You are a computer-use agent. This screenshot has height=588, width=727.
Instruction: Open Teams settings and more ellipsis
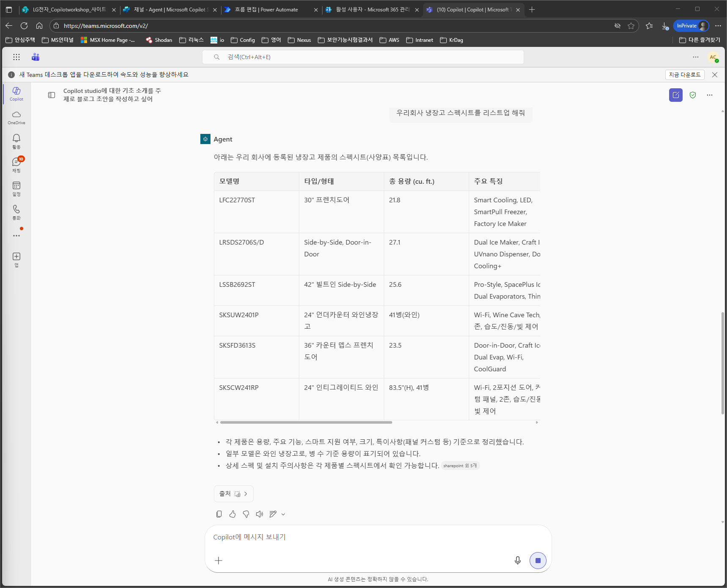pos(696,57)
